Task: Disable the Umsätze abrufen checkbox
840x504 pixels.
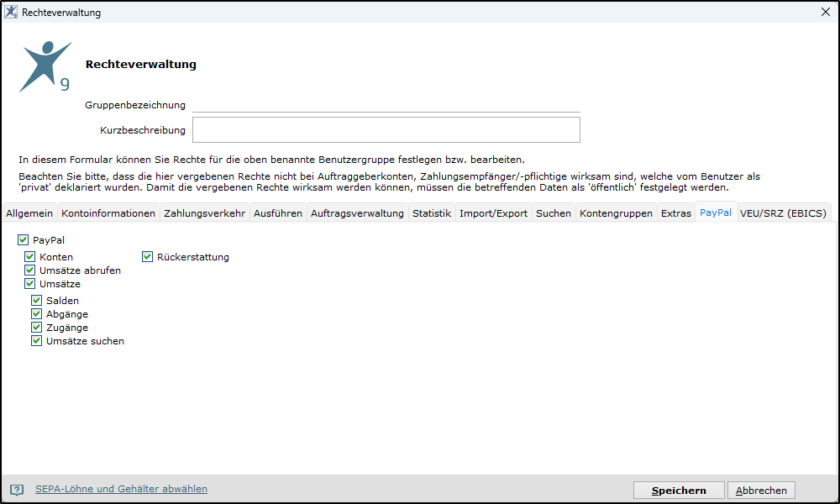Action: pyautogui.click(x=30, y=270)
